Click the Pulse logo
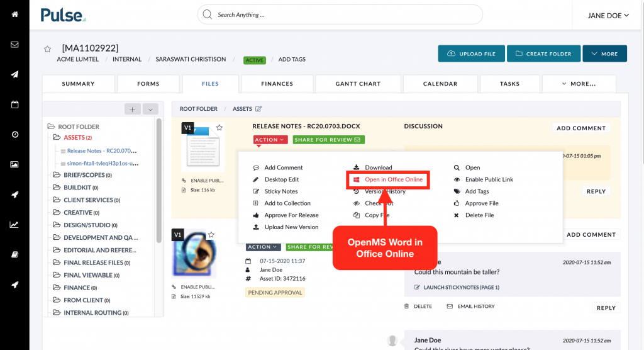The image size is (644, 350). [63, 15]
